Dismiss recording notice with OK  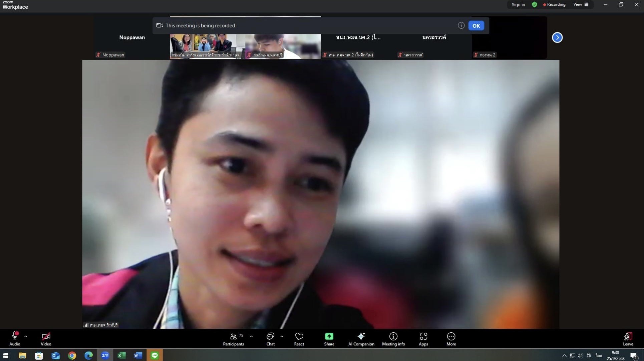coord(476,26)
